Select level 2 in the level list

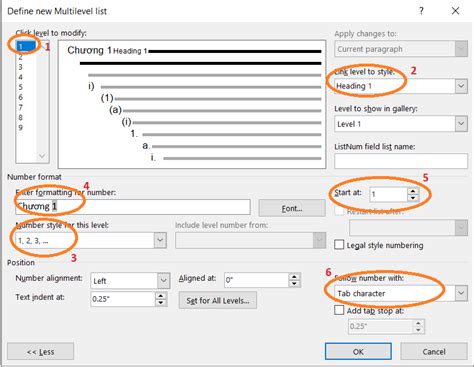point(21,57)
